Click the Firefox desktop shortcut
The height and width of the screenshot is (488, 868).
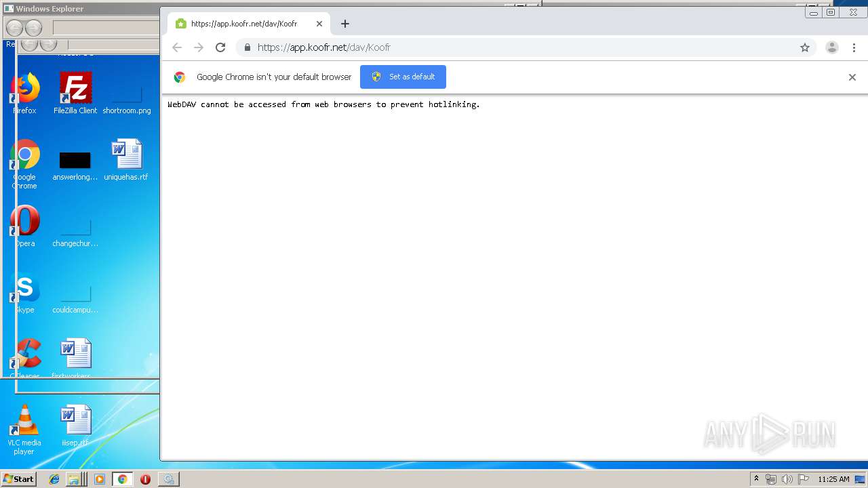[25, 94]
